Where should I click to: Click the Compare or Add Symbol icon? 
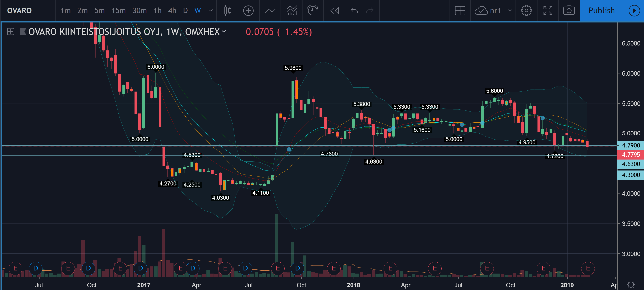point(248,10)
